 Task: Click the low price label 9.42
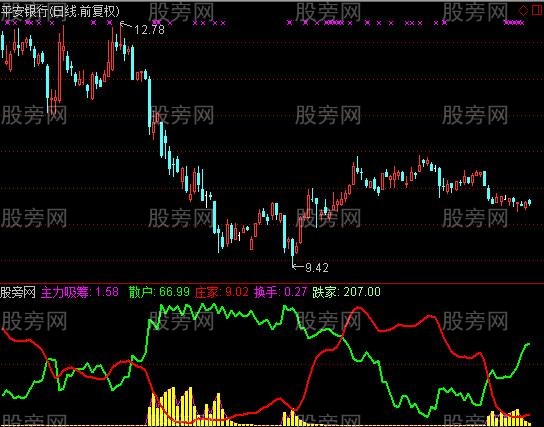[317, 267]
